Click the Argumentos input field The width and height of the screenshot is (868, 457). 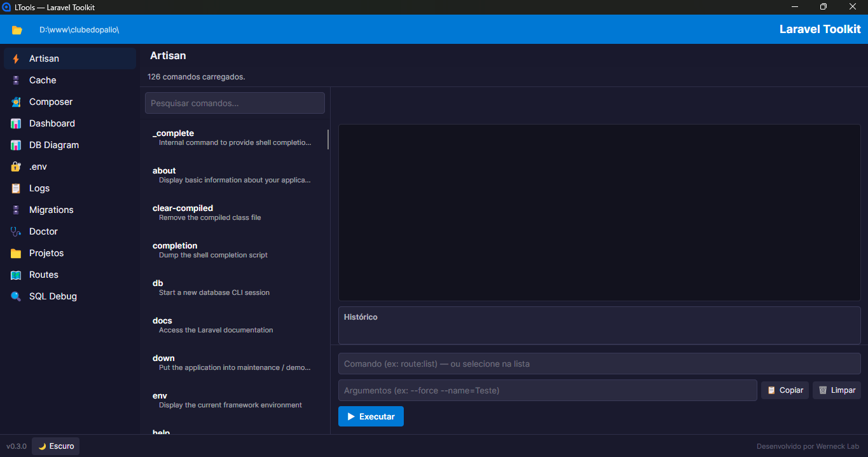(x=548, y=390)
